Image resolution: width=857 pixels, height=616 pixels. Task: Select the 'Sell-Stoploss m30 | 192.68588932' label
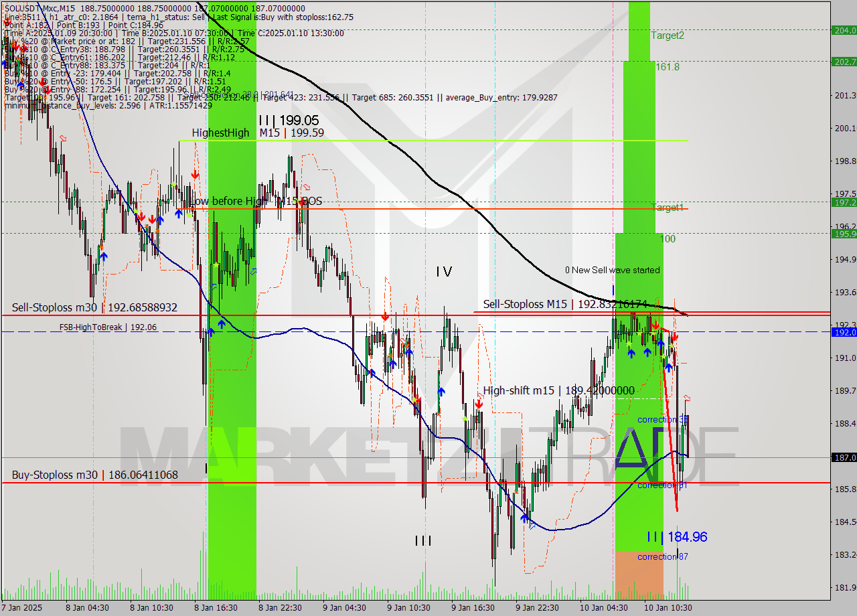click(94, 307)
